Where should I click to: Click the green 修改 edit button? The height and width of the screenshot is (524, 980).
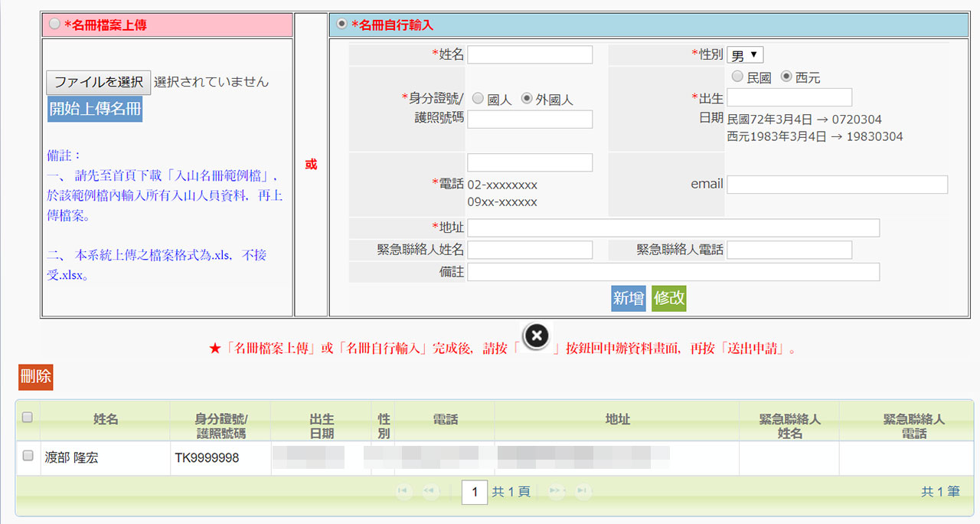[x=668, y=298]
